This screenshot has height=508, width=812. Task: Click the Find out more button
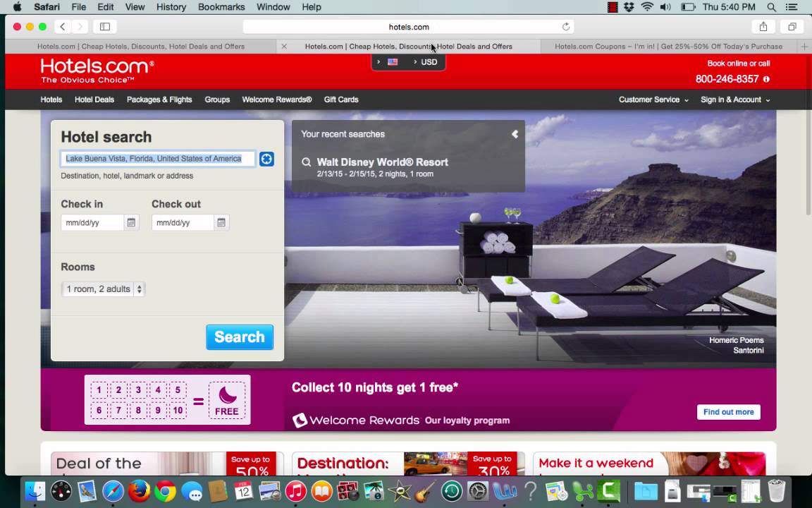[729, 412]
